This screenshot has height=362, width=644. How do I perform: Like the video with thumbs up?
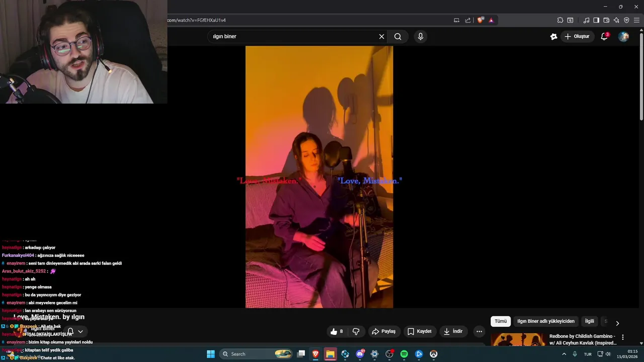pyautogui.click(x=337, y=331)
